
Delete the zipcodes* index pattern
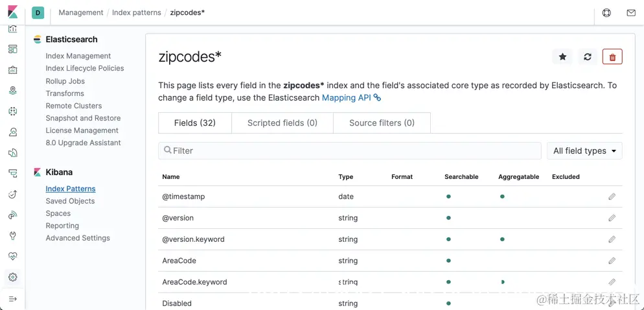(x=612, y=57)
